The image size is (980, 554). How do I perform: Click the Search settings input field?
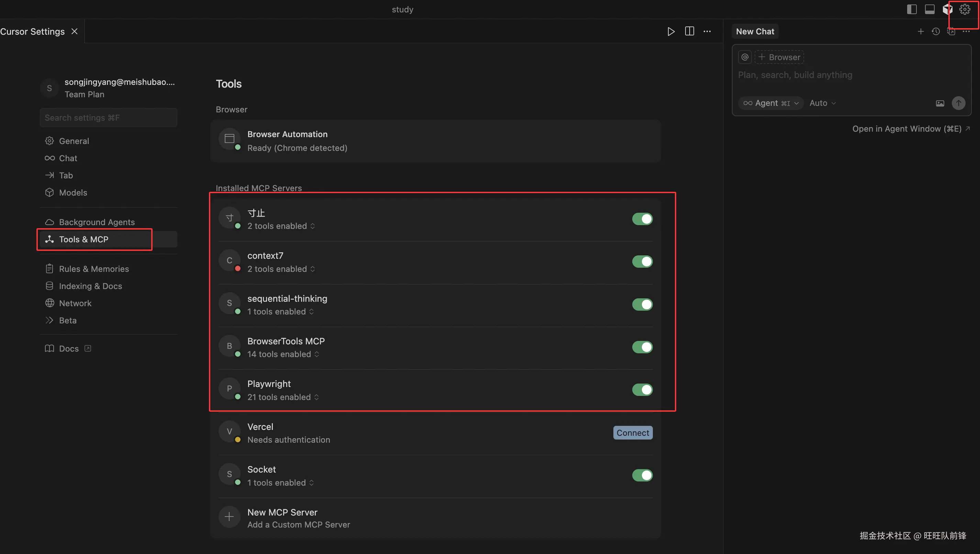point(109,118)
